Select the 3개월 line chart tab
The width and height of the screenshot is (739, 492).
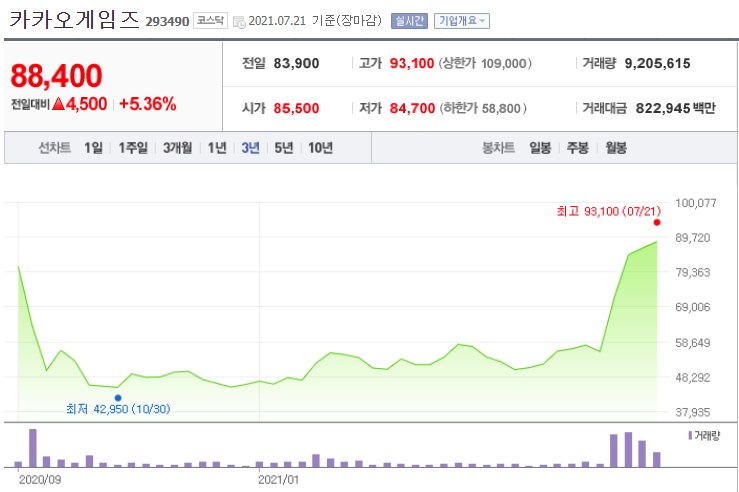tap(178, 148)
